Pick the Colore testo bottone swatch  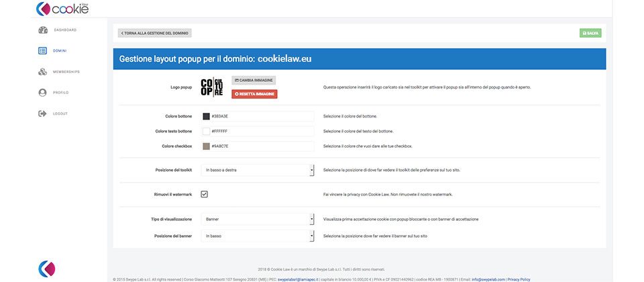pos(206,132)
